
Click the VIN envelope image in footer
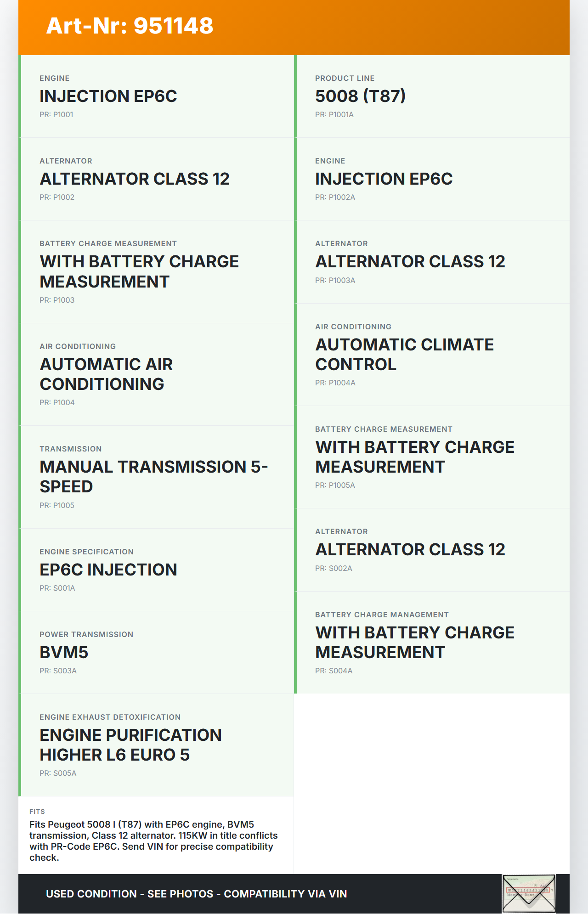point(529,893)
